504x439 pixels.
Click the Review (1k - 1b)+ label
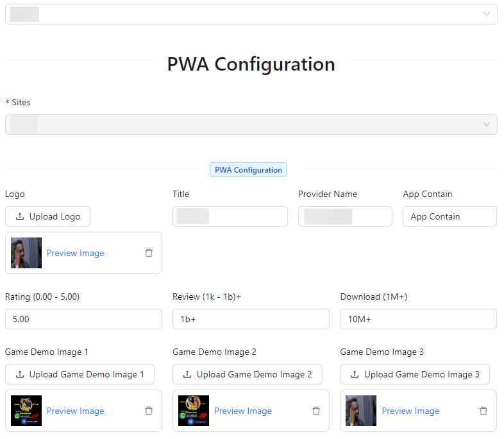207,297
